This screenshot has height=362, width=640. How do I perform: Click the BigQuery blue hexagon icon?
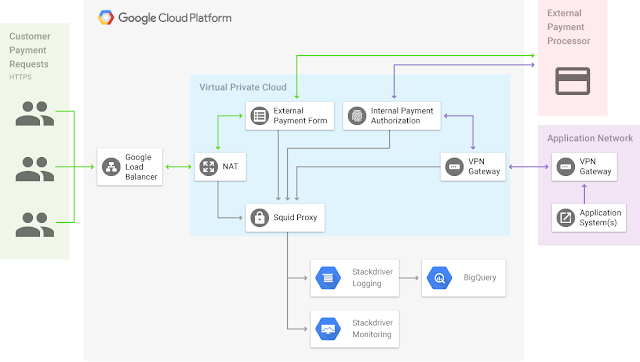(439, 278)
